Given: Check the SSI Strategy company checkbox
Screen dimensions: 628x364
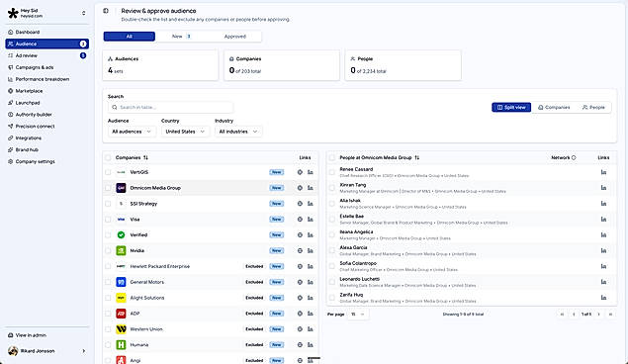Looking at the screenshot, I should 108,204.
